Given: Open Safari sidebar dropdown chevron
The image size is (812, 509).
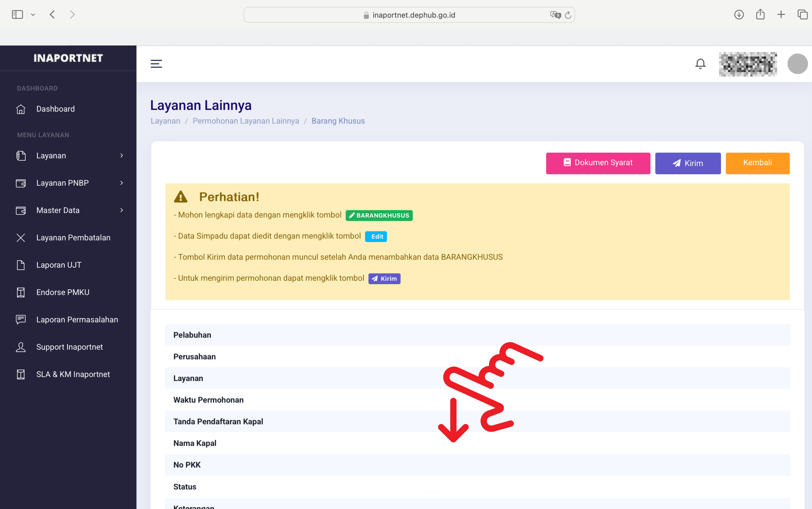Looking at the screenshot, I should (x=33, y=15).
